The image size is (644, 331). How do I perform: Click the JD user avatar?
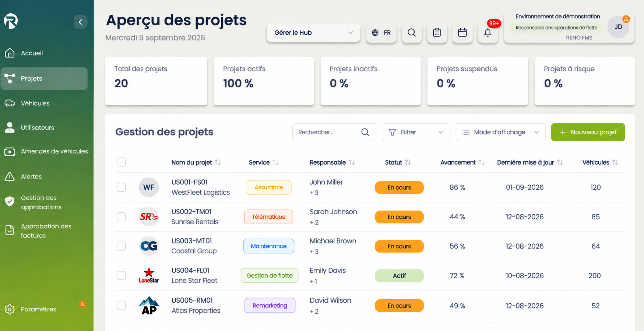pyautogui.click(x=618, y=27)
